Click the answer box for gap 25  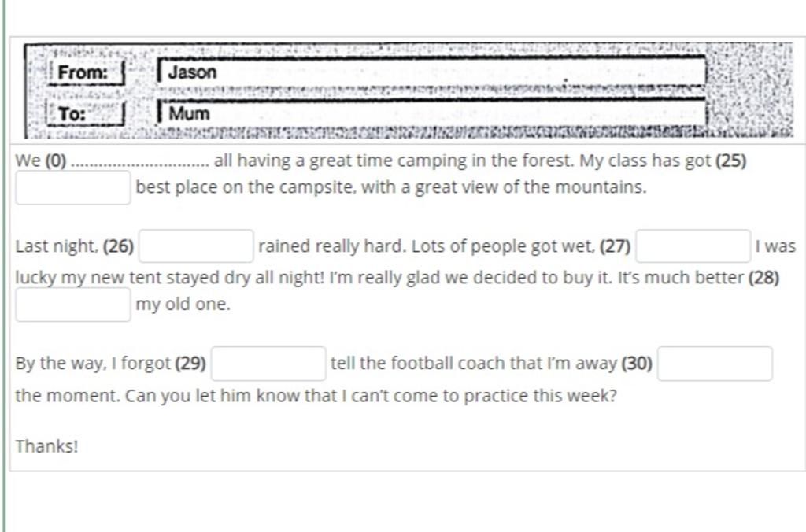point(73,187)
